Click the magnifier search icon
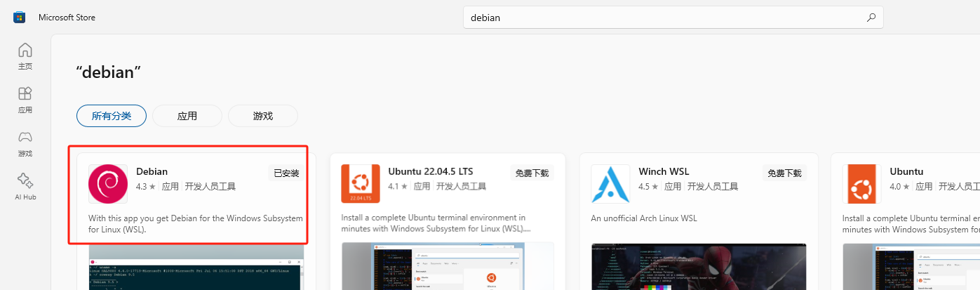980x290 pixels. [871, 18]
